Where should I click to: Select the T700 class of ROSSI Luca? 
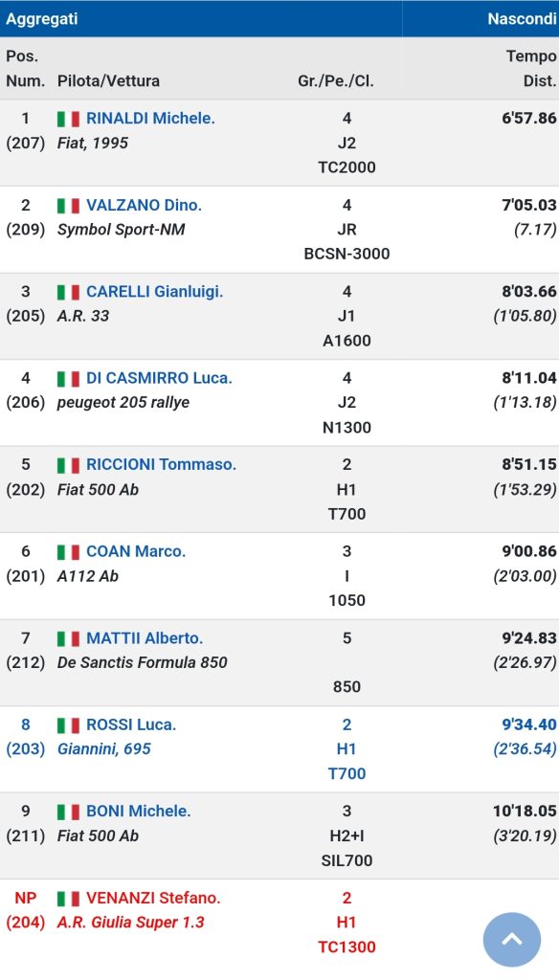(x=347, y=773)
